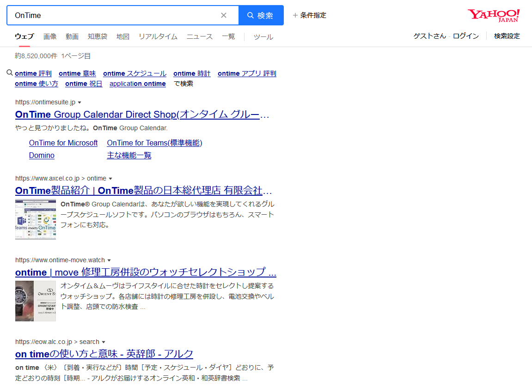This screenshot has height=392, width=532.
Task: Clear the search box with the X icon
Action: coord(224,15)
